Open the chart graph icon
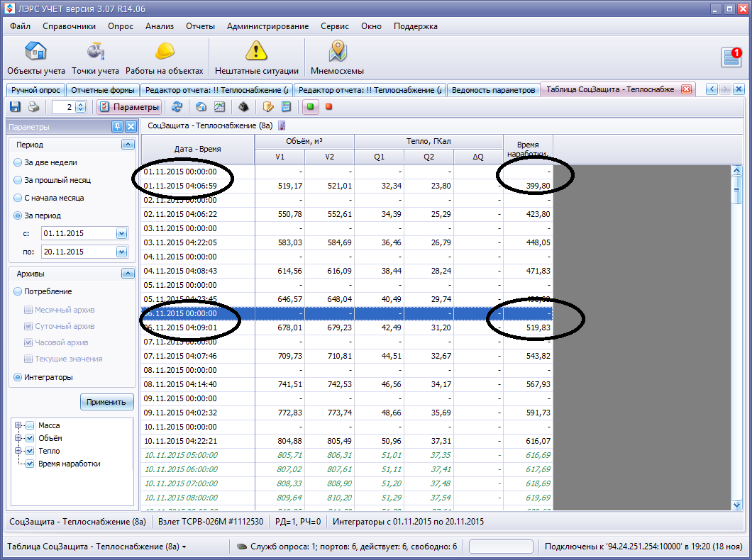The width and height of the screenshot is (752, 560). coord(220,107)
